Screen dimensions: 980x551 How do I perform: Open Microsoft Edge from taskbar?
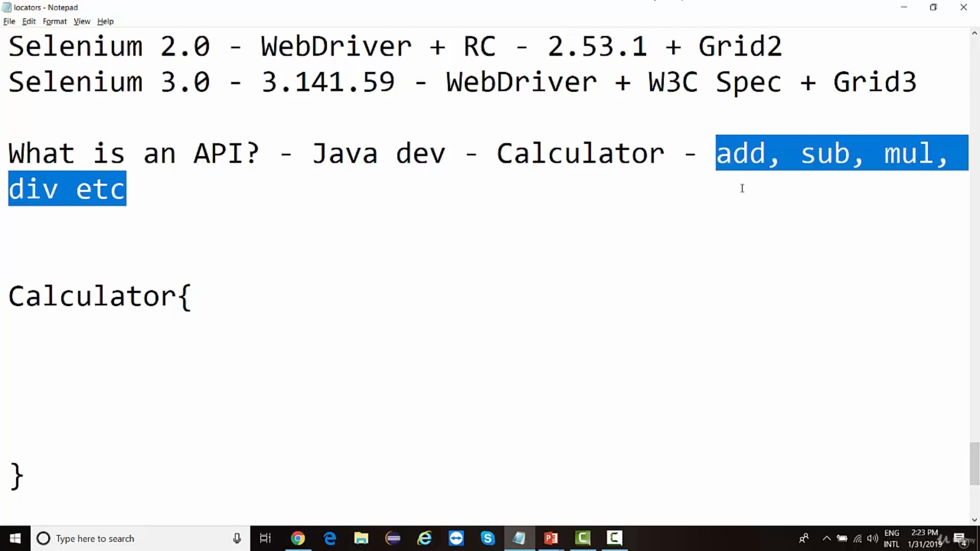click(330, 538)
